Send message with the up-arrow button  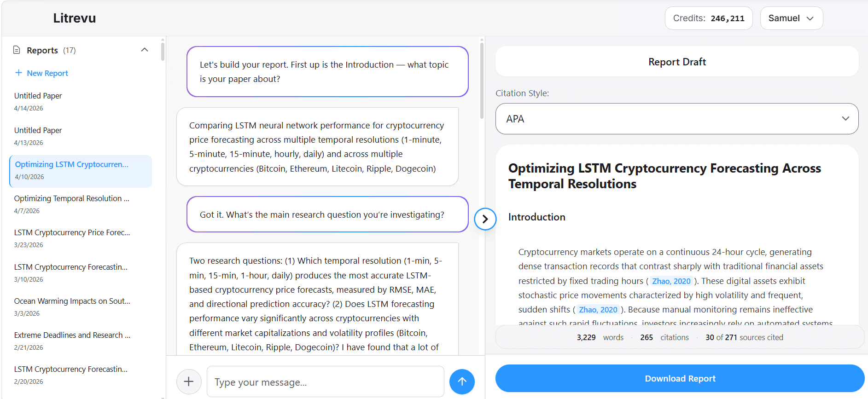462,382
